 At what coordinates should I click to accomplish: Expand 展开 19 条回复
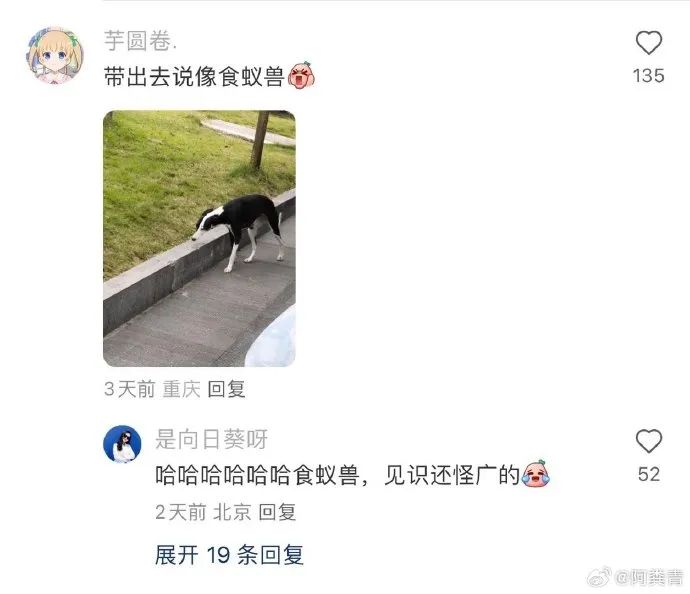click(x=229, y=554)
